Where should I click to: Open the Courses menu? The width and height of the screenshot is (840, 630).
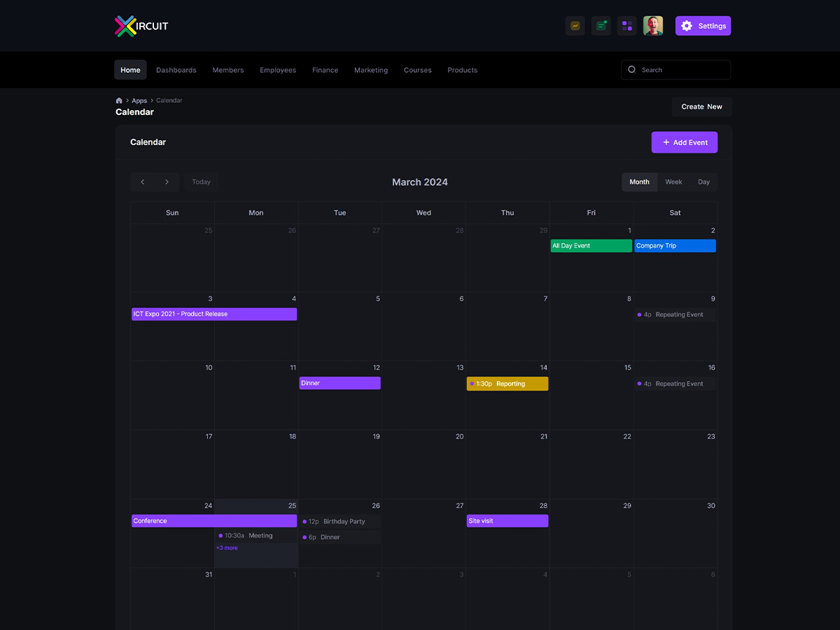[418, 70]
